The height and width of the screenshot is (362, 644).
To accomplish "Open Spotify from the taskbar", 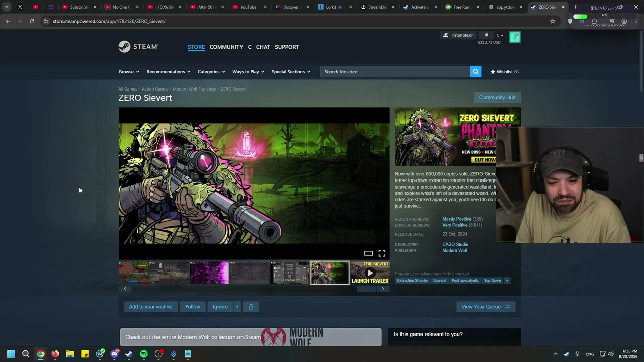I will pyautogui.click(x=144, y=354).
